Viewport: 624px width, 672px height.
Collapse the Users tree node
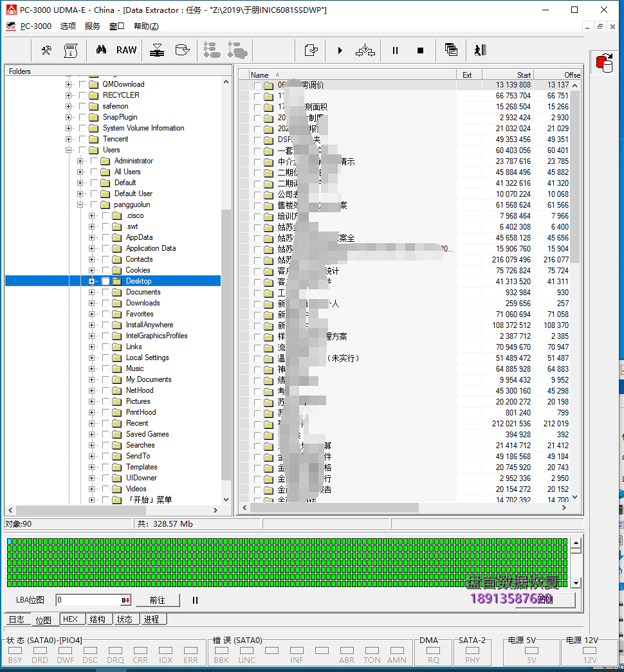coord(68,150)
